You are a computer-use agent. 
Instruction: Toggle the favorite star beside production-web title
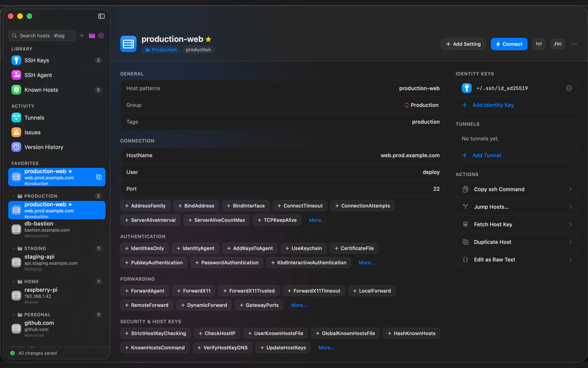pyautogui.click(x=208, y=39)
